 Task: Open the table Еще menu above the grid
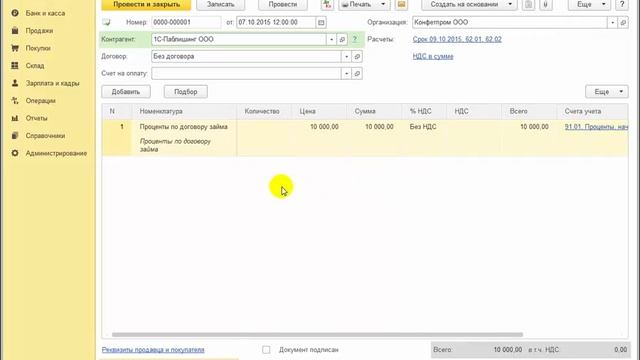pos(607,92)
